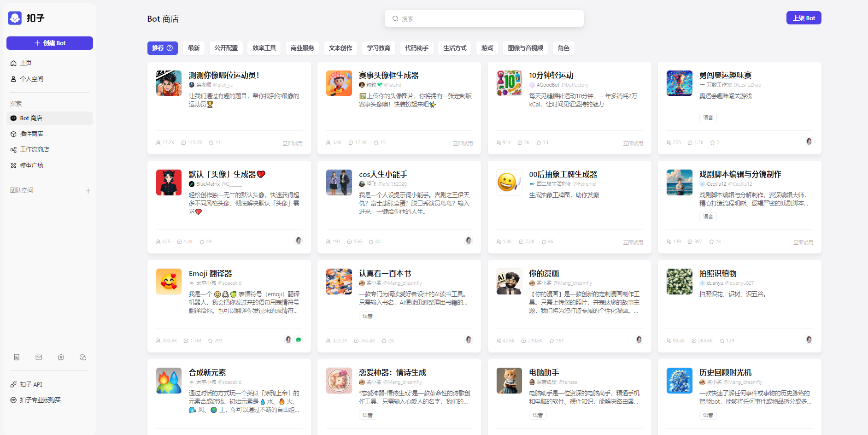Switch to the 公开配置 tab
The image size is (868, 435).
(226, 48)
